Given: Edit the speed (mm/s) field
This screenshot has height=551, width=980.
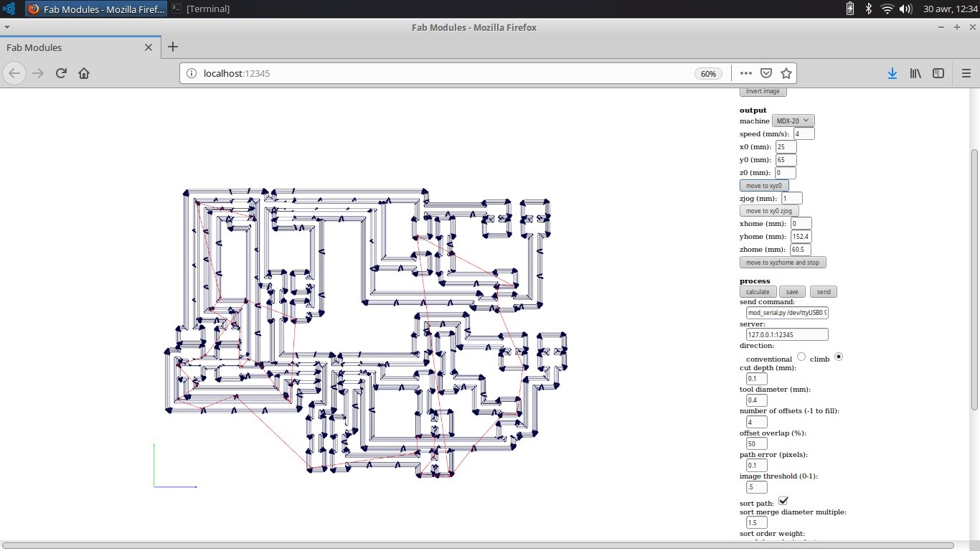Looking at the screenshot, I should coord(804,134).
